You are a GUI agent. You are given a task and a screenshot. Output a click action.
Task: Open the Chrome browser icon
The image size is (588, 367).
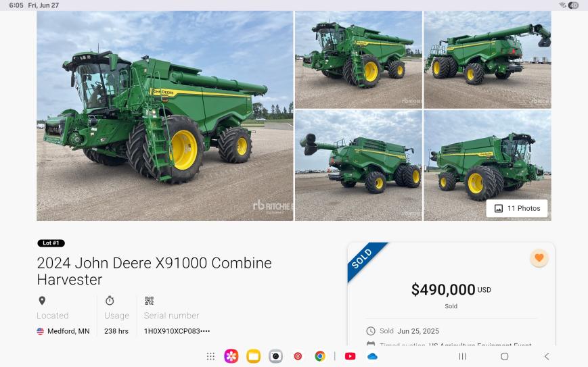click(x=320, y=356)
